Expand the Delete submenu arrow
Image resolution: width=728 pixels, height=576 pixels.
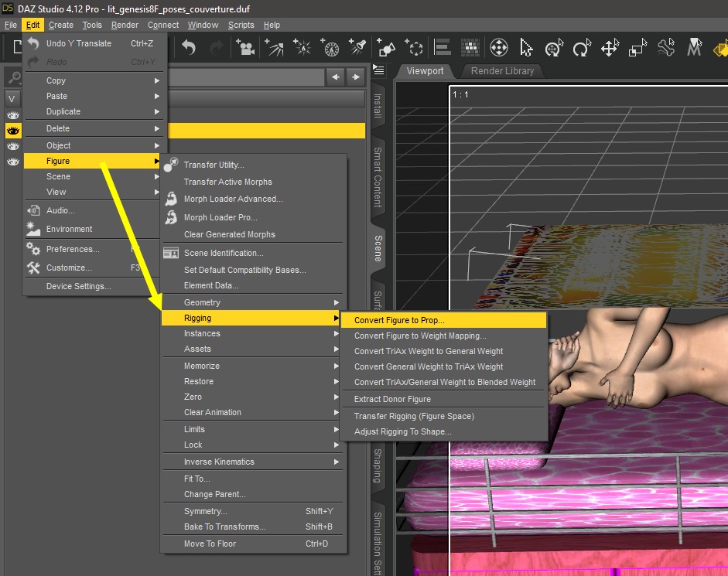pos(157,128)
